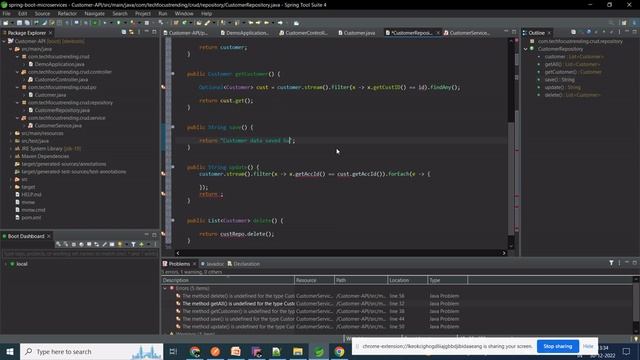Minimize the editor area
Viewport: 640px width, 360px height.
pos(506,32)
